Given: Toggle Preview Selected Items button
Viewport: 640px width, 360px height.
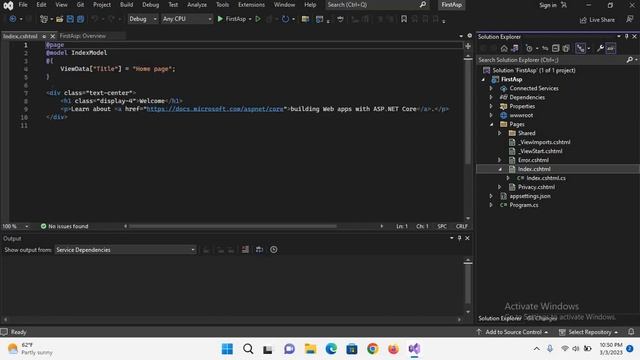Looking at the screenshot, I should (611, 49).
